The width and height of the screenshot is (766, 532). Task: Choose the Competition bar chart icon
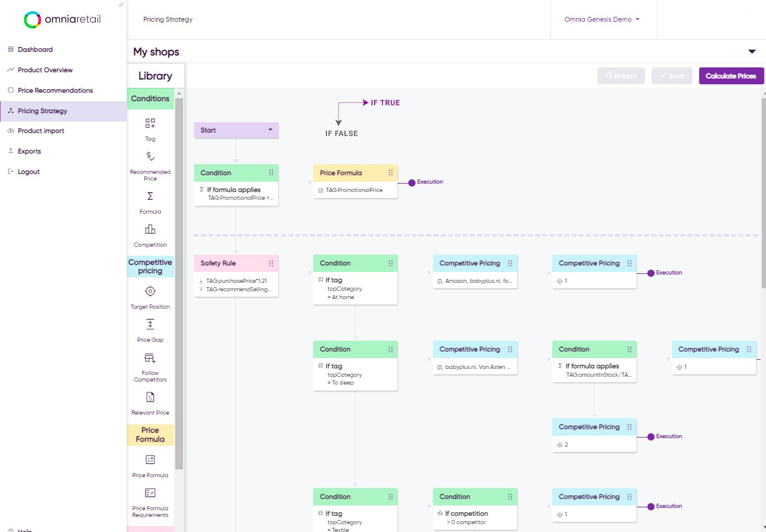(x=150, y=230)
